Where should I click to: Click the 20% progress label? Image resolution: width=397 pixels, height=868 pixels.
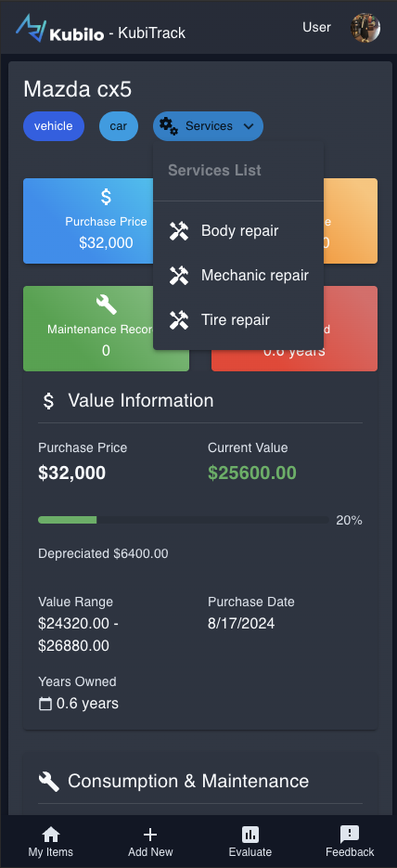click(350, 520)
